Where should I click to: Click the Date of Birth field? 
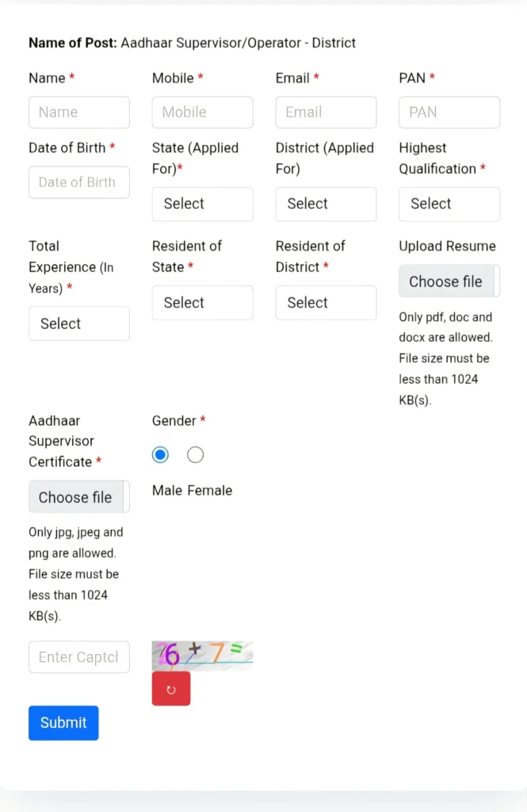78,182
